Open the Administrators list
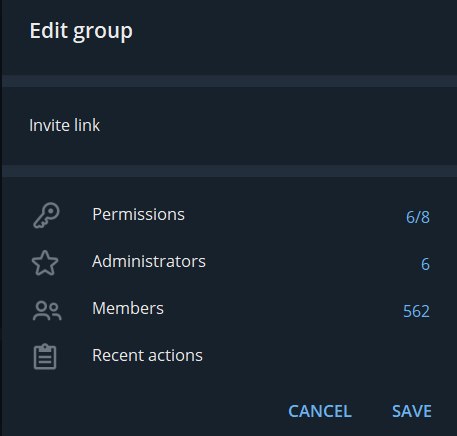 pos(229,262)
